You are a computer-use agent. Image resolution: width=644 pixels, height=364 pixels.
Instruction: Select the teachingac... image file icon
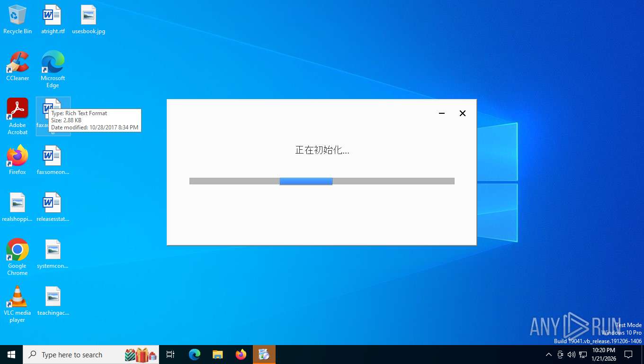pos(53,301)
